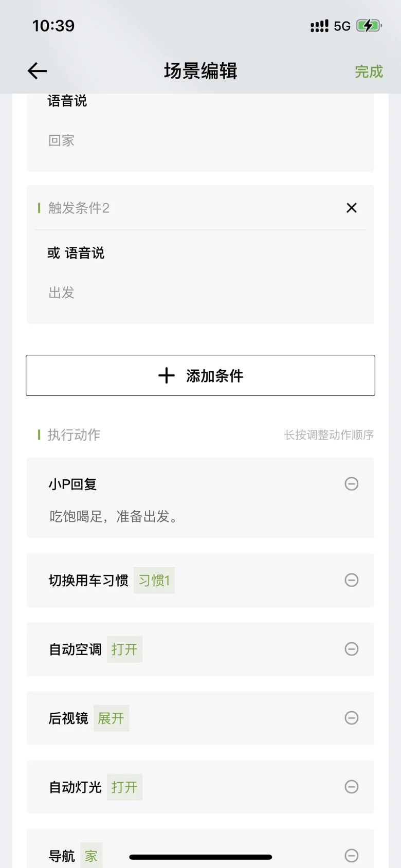Remove the 自动灯光 action
The image size is (401, 868).
coord(352,787)
